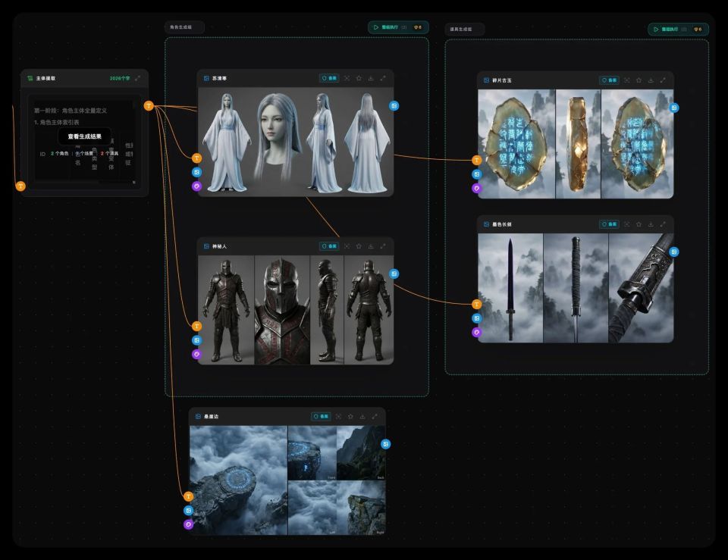Image resolution: width=728 pixels, height=560 pixels.
Task: Click the 2026个字 word count label
Action: [x=120, y=78]
